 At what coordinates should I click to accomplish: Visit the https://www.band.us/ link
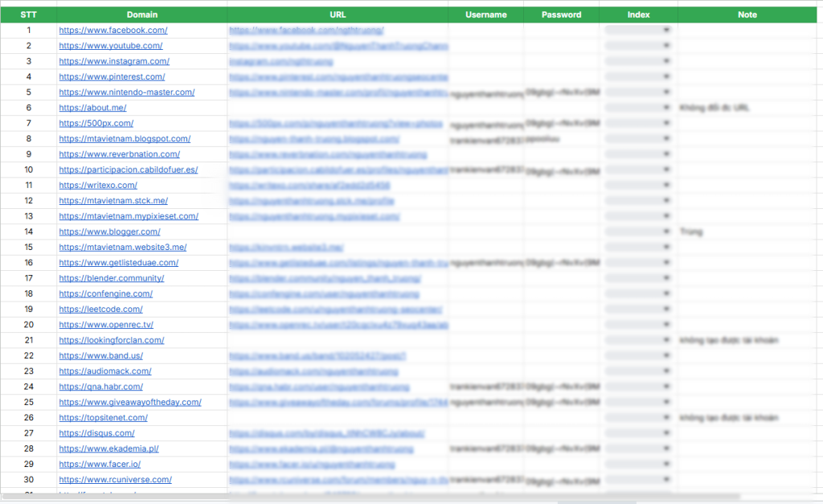[101, 355]
